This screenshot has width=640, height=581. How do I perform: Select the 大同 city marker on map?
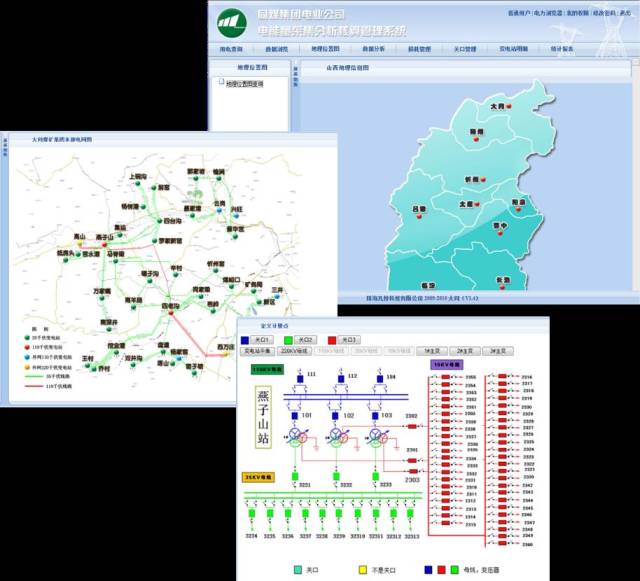[507, 105]
